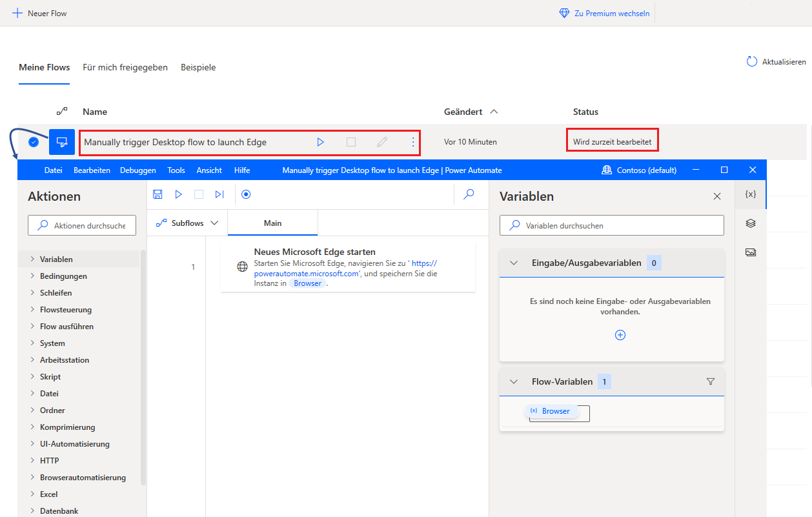Expand Excel action group

tap(79, 494)
